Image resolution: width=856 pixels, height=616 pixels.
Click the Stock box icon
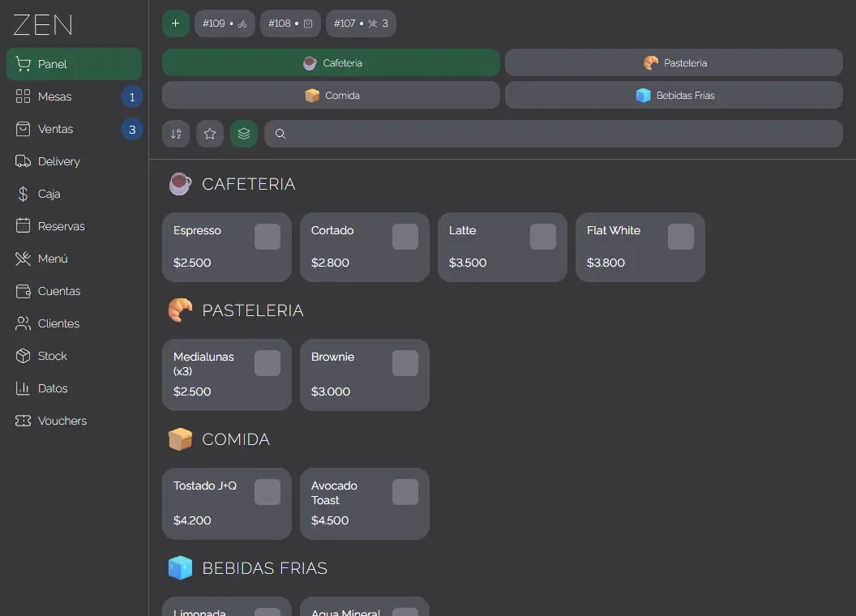tap(23, 356)
